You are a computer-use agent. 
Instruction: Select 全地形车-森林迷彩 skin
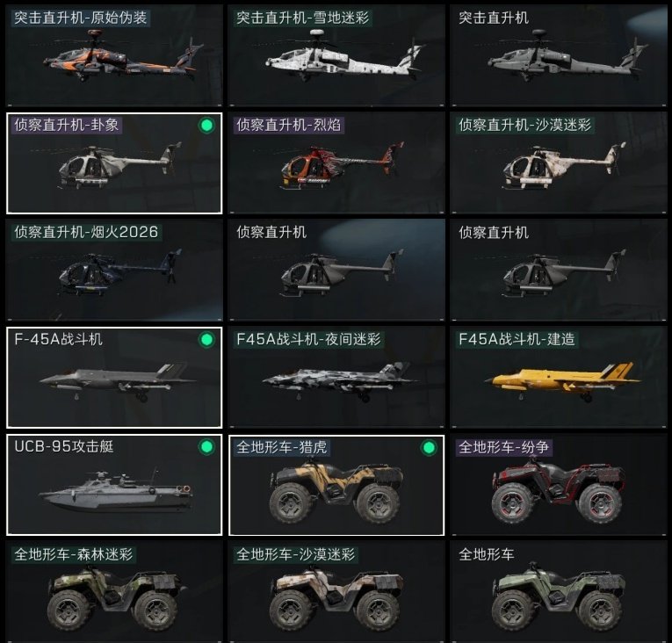pyautogui.click(x=114, y=592)
